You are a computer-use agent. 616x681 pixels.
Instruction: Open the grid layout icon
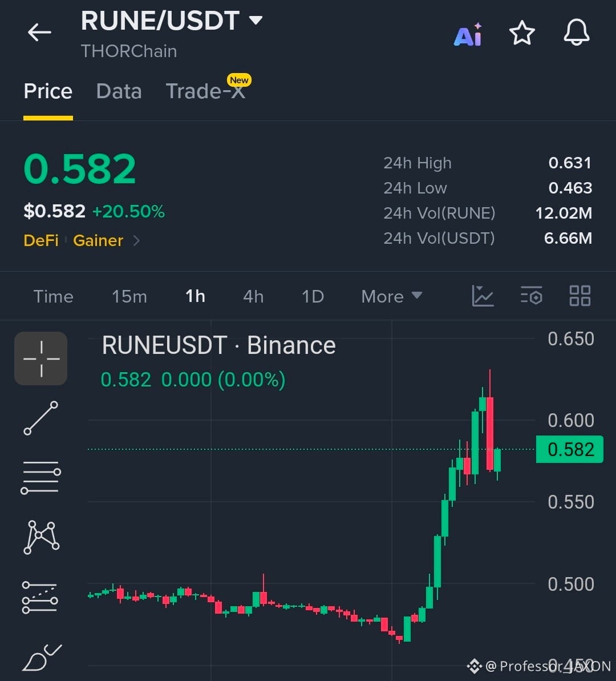point(580,296)
